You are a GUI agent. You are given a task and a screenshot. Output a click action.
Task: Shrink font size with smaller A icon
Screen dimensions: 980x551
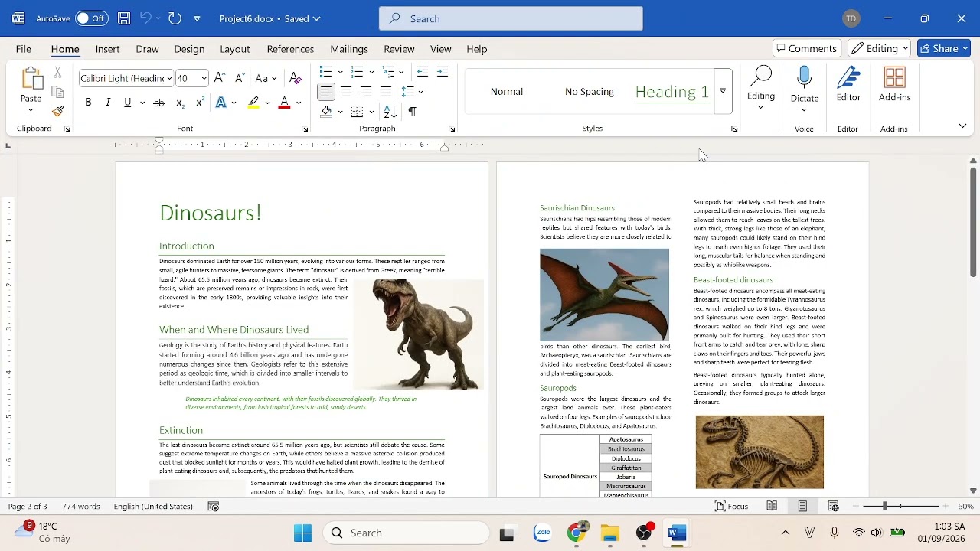(240, 78)
